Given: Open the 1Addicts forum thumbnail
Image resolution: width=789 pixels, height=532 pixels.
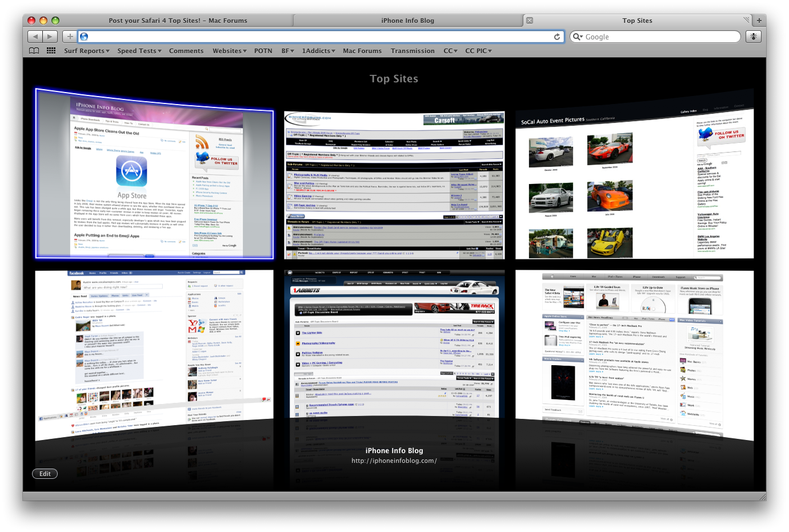Looking at the screenshot, I should 394,344.
